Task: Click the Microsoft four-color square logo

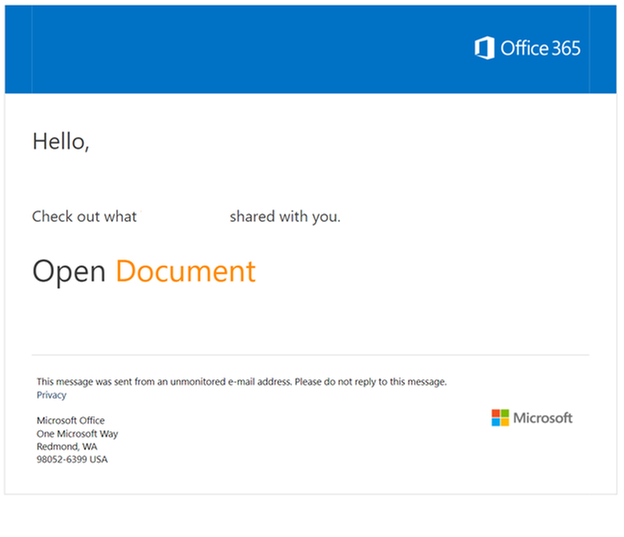Action: (x=500, y=418)
